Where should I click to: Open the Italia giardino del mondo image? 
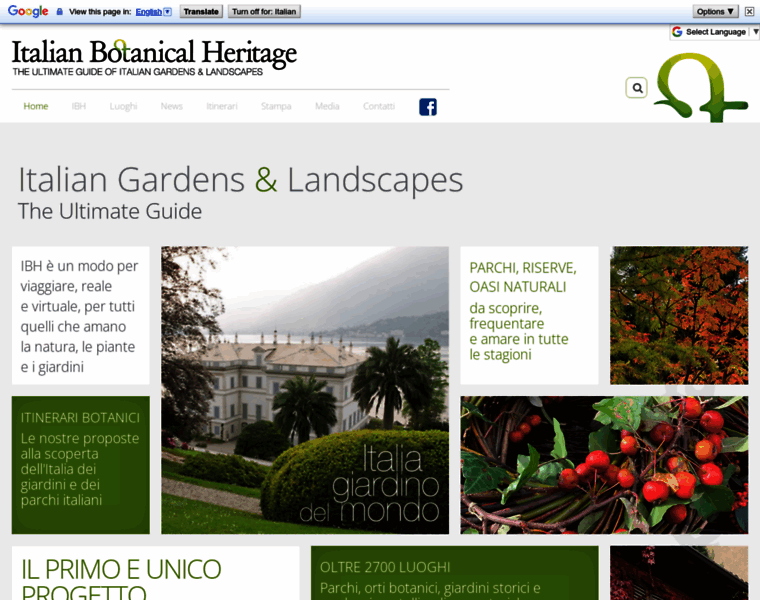pos(305,390)
